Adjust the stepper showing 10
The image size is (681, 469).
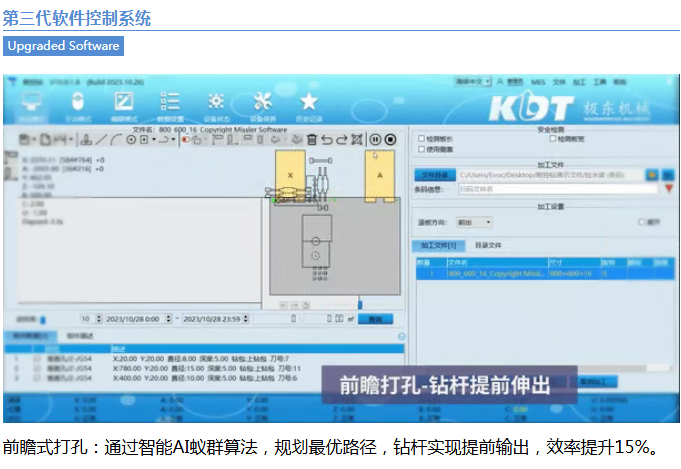tap(99, 319)
